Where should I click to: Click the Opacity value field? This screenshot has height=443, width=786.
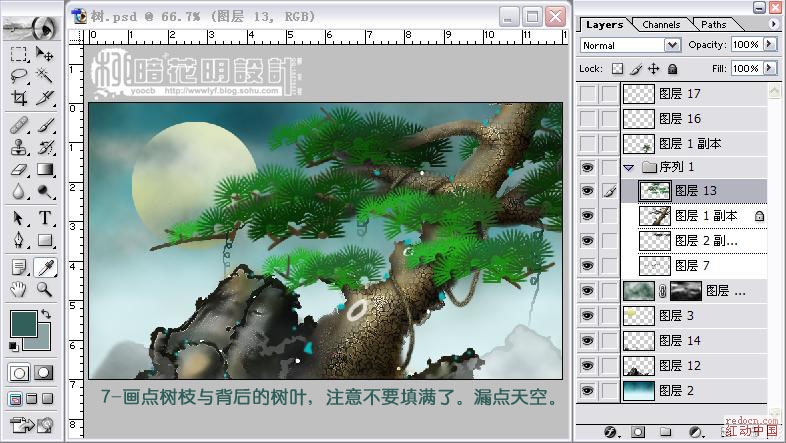point(746,45)
